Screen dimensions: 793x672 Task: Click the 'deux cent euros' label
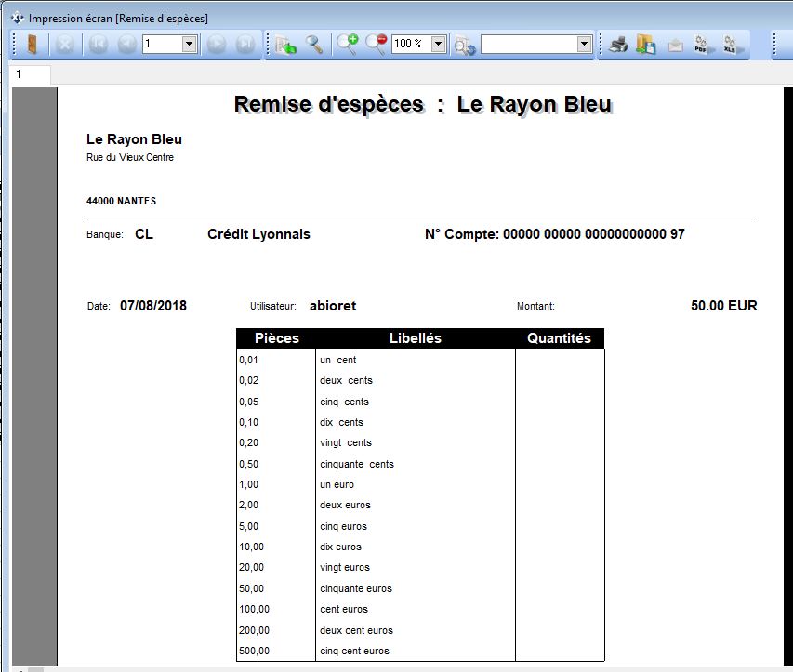point(356,630)
